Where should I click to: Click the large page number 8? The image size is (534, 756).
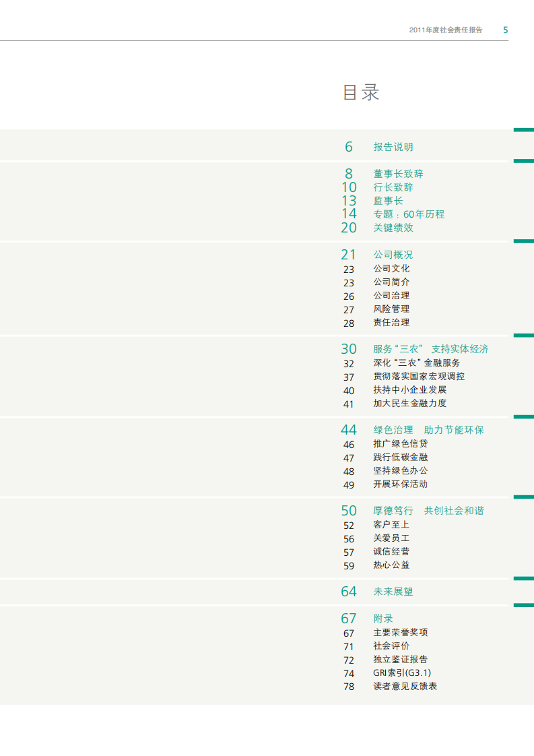tap(349, 174)
